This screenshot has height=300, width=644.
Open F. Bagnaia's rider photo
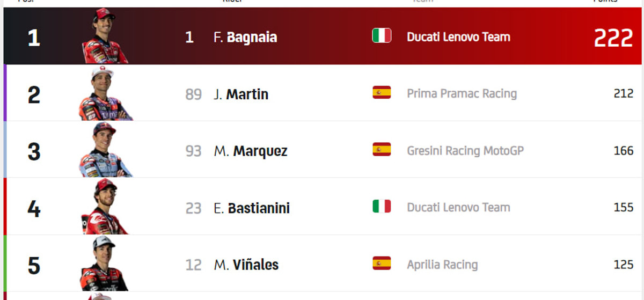[105, 36]
